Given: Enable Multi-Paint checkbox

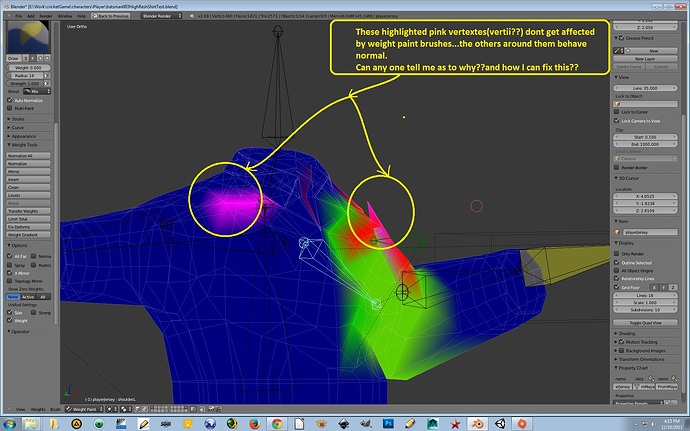Looking at the screenshot, I should coord(10,108).
